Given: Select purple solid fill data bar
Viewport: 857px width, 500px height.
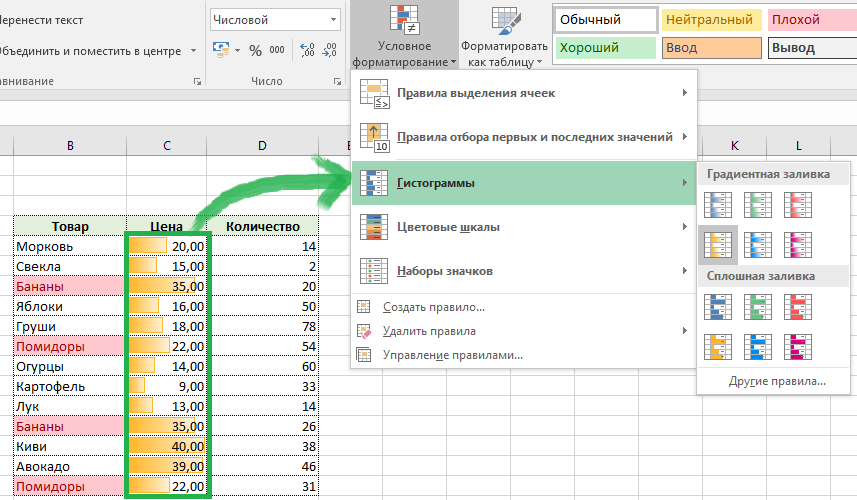Looking at the screenshot, I should click(797, 346).
